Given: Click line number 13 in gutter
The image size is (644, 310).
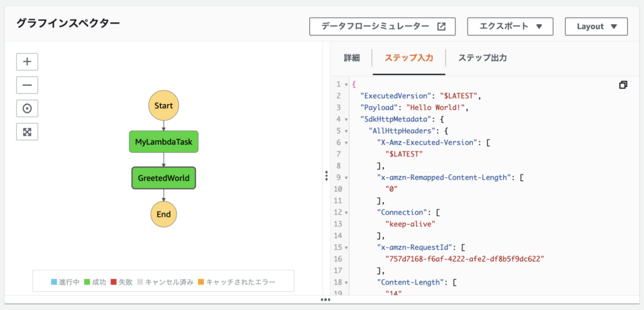Looking at the screenshot, I should 339,224.
